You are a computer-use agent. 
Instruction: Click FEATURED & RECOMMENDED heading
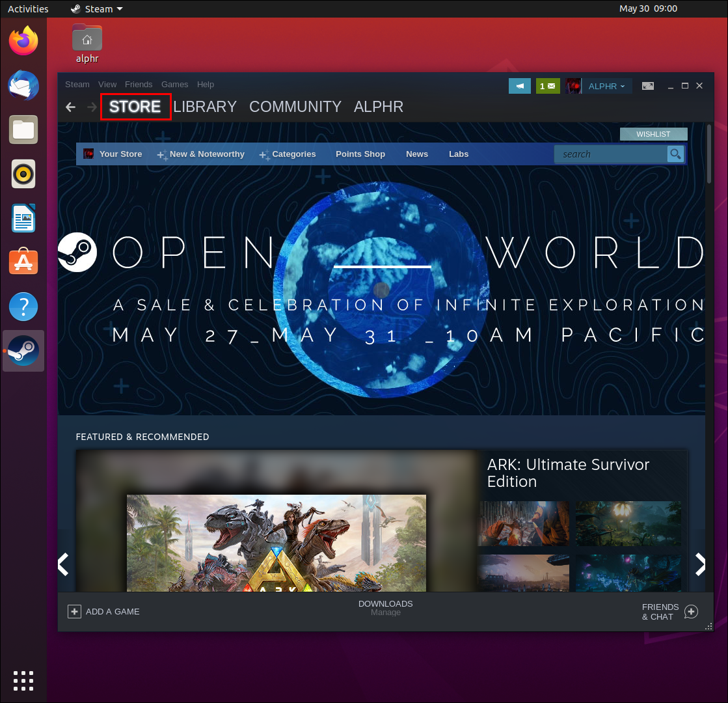(x=142, y=437)
